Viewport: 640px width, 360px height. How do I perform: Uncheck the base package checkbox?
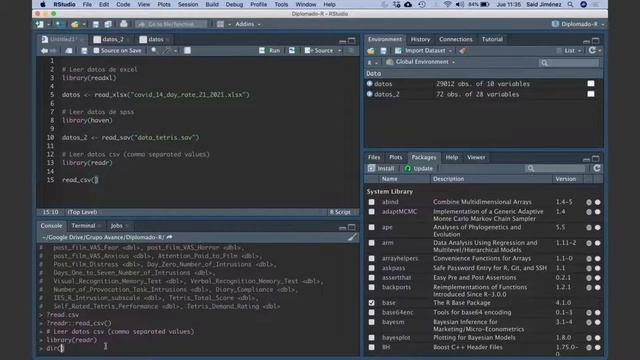tap(371, 303)
